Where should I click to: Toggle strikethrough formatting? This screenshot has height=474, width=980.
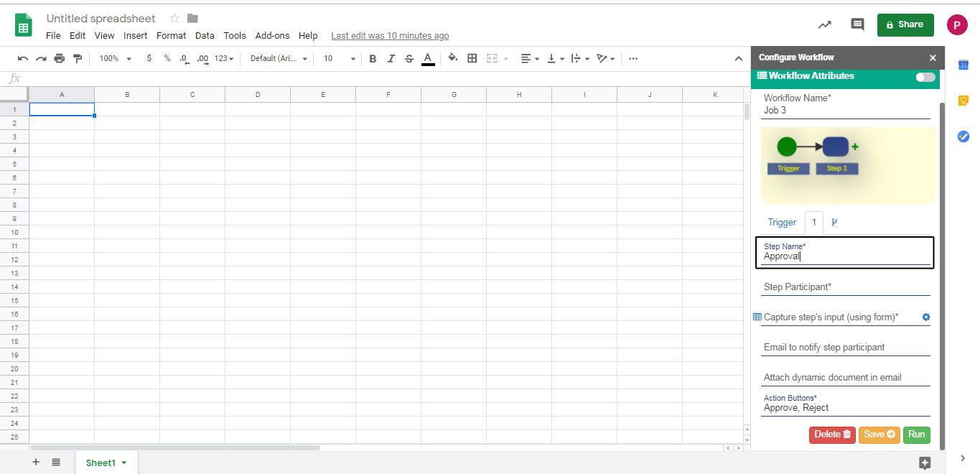[x=409, y=59]
